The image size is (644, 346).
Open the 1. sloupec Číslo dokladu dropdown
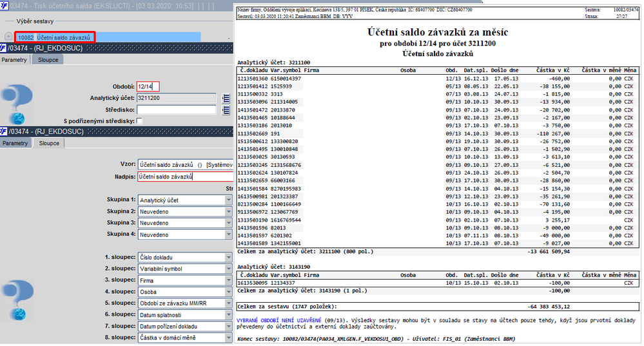(228, 257)
